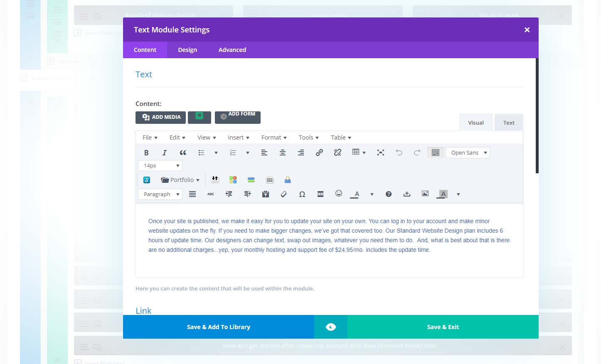Open the Paragraph format dropdown

[x=160, y=194]
